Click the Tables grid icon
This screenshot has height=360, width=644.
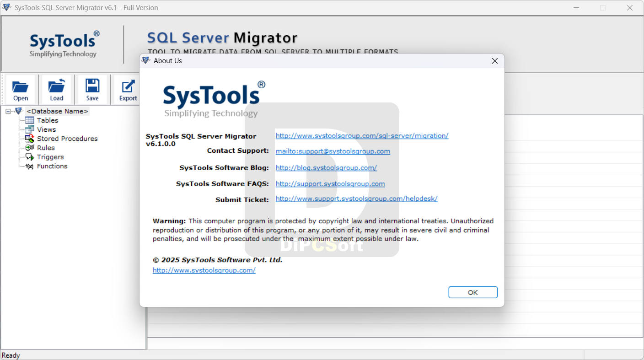coord(30,120)
